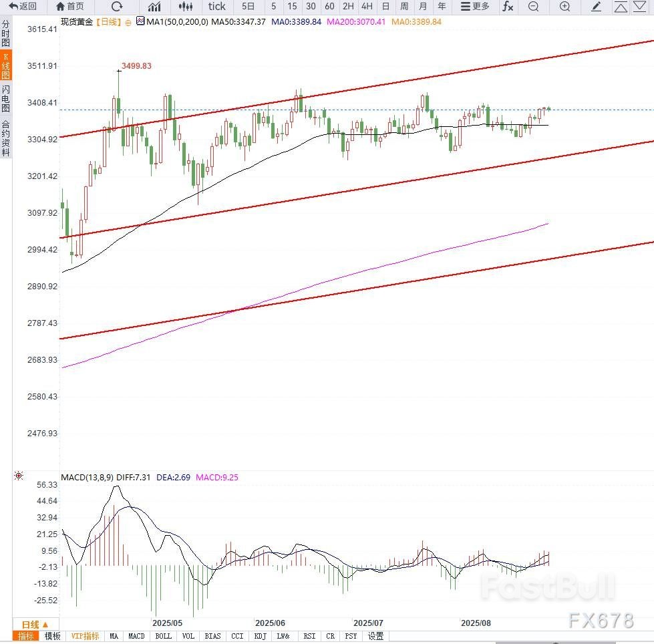Open the fx formula function tool

(x=508, y=7)
